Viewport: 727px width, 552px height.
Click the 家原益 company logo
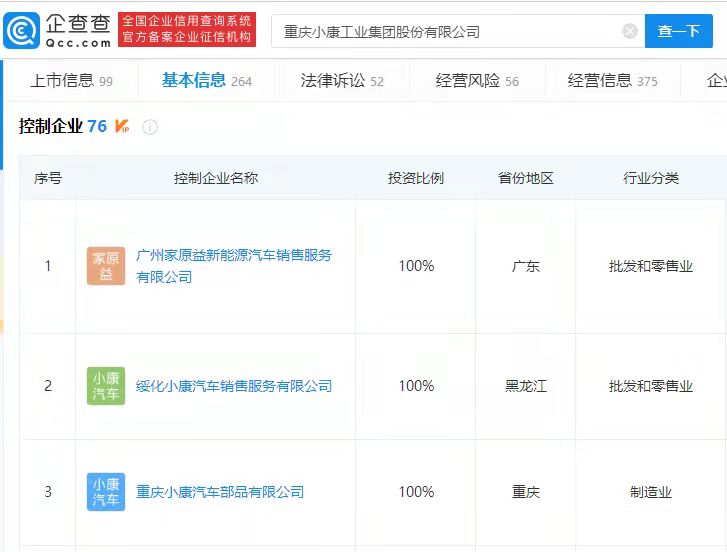pyautogui.click(x=106, y=266)
